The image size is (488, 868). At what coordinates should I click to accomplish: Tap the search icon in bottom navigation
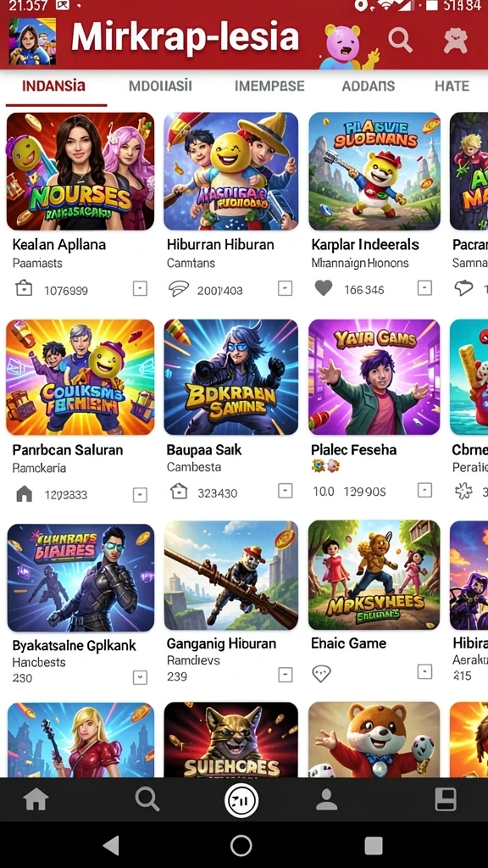tap(147, 799)
